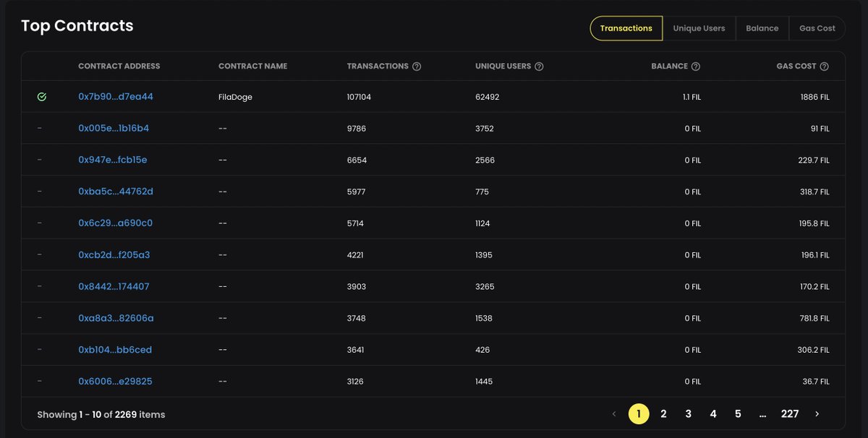Open contract address 0xcb2d...f205a3

pos(114,254)
